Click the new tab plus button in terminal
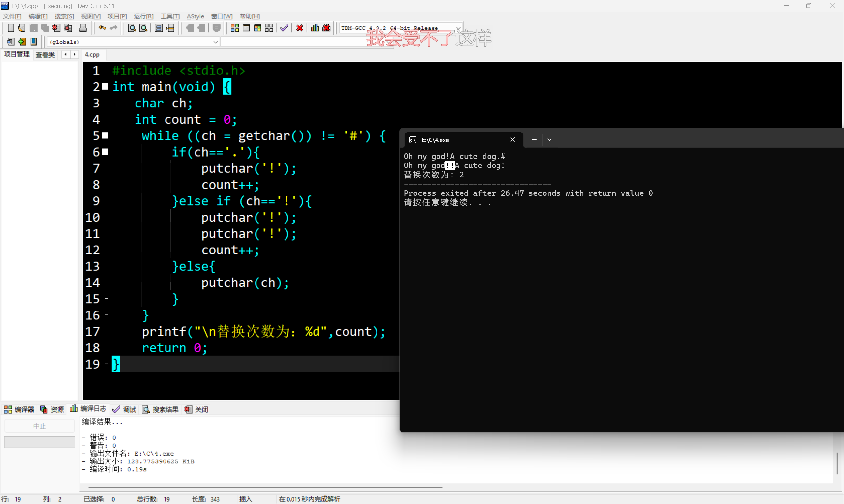844x504 pixels. pyautogui.click(x=534, y=140)
